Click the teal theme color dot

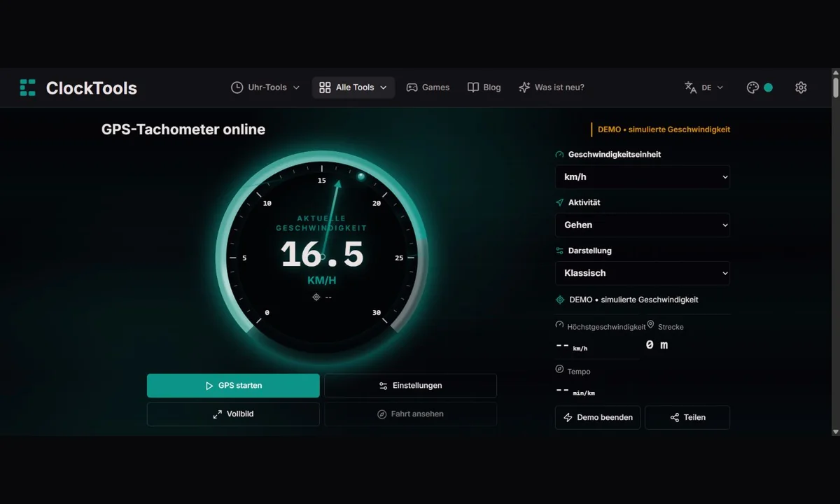pos(769,87)
